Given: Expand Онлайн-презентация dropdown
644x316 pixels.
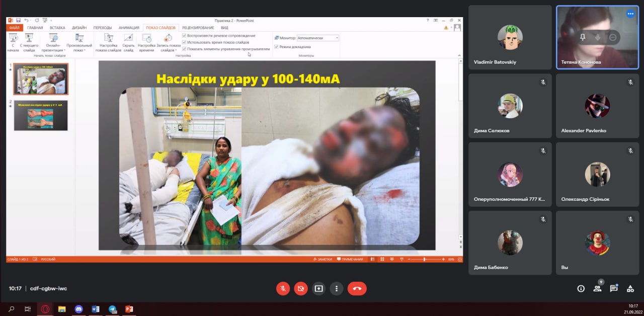Looking at the screenshot, I should point(53,43).
